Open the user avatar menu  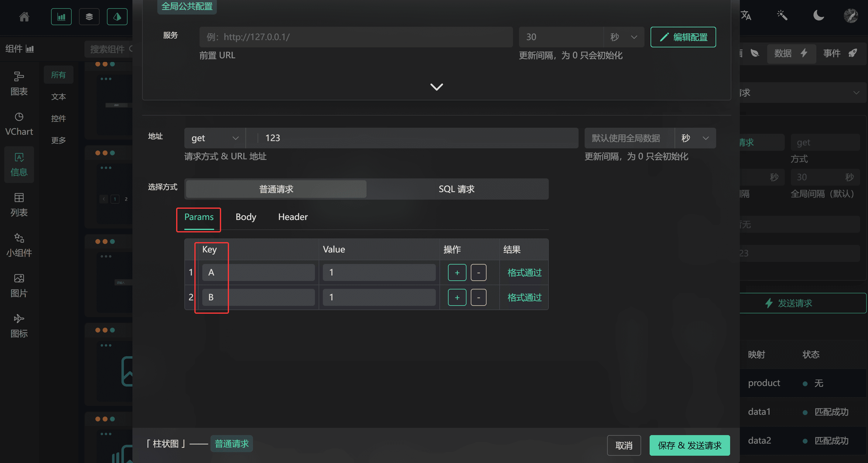tap(850, 15)
